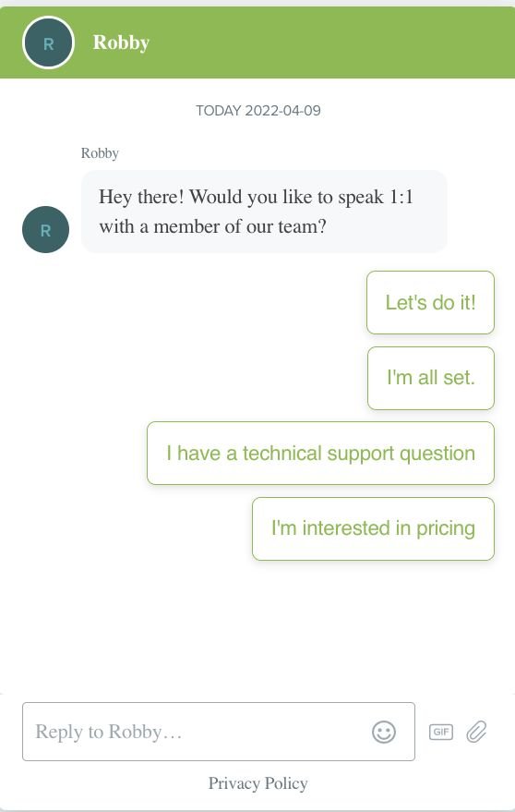Screen dimensions: 515x812
Task: Click Robby's avatar in the green header
Action: tap(48, 42)
